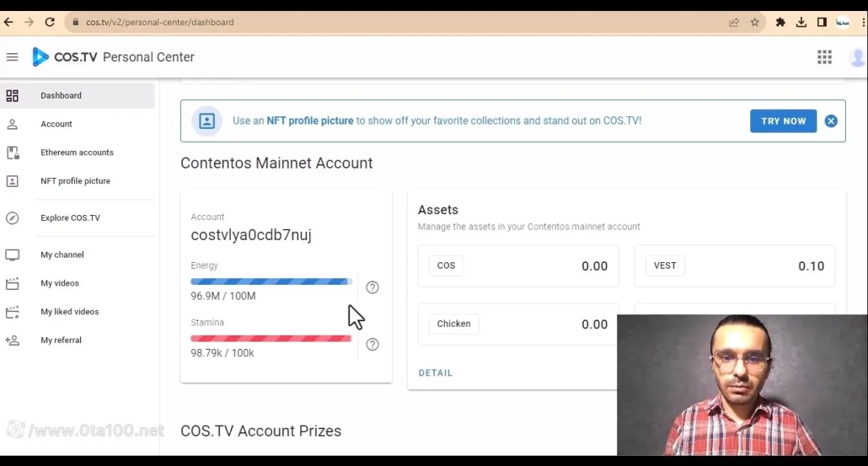The width and height of the screenshot is (868, 466).
Task: Dismiss the NFT profile picture banner
Action: coord(831,121)
